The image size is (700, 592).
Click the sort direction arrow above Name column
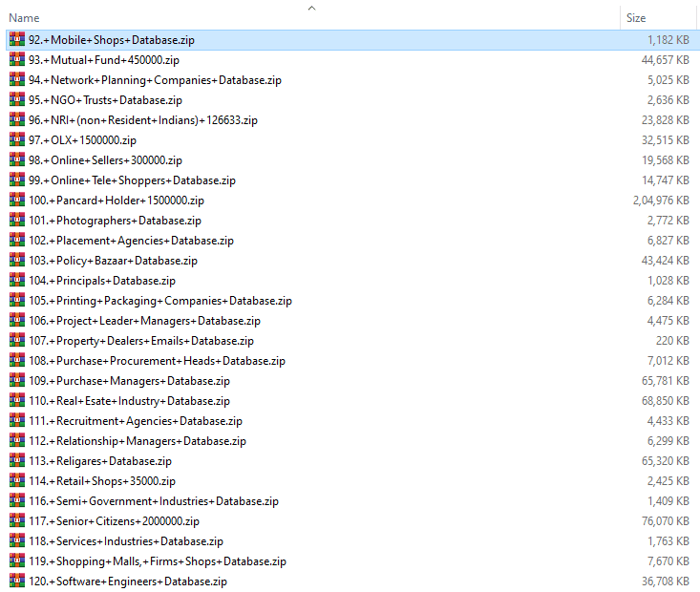(x=311, y=8)
